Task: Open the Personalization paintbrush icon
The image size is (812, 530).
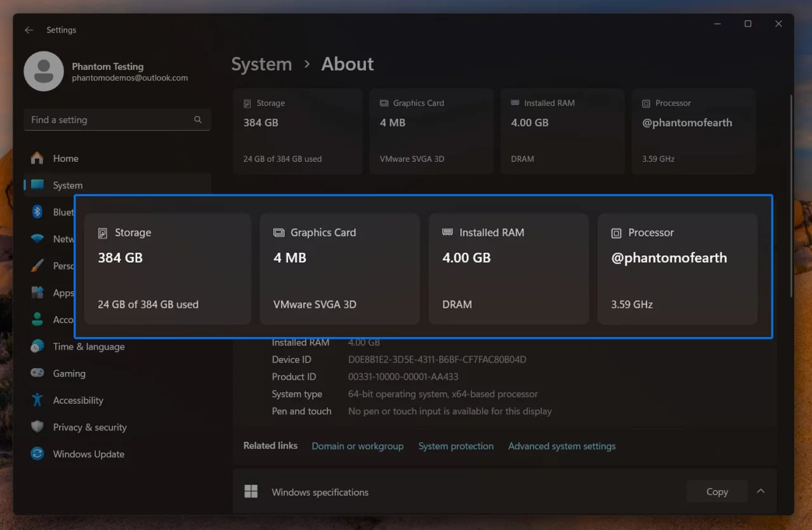Action: click(x=37, y=265)
